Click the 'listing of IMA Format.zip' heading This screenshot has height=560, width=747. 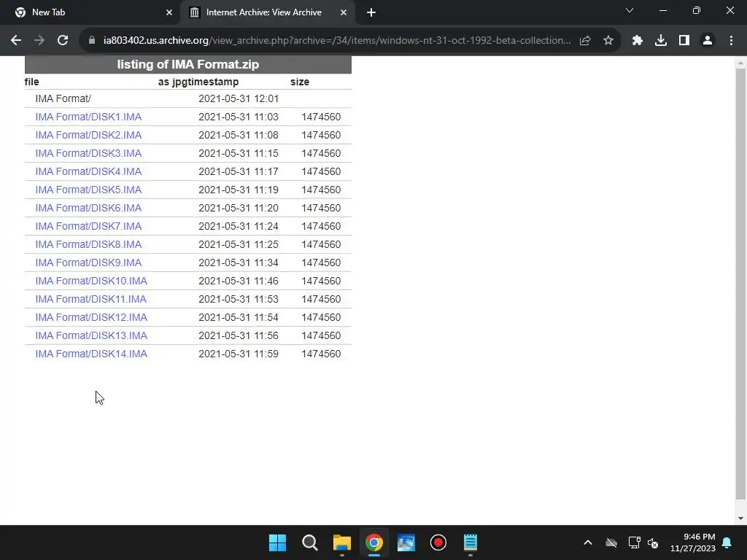coord(188,64)
